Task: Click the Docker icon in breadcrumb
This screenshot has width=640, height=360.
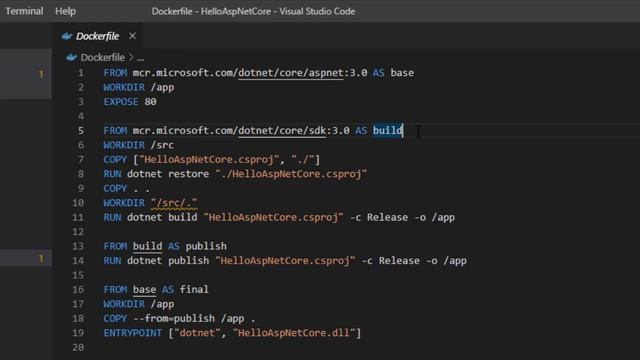Action: (x=71, y=58)
